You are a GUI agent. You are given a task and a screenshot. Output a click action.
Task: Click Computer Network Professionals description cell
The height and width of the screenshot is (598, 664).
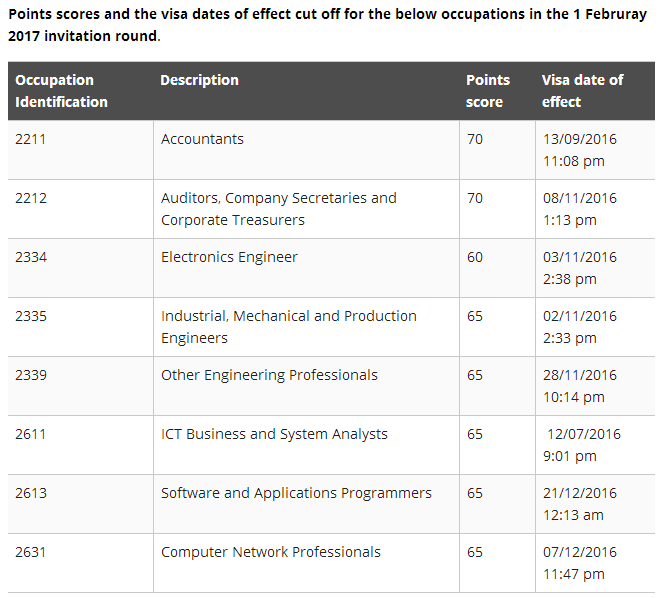pyautogui.click(x=271, y=552)
